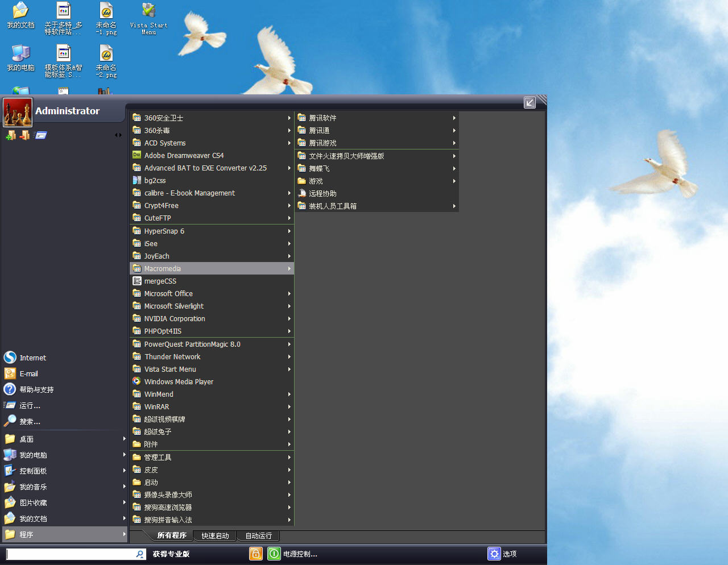The image size is (728, 565).
Task: Launch Windows Media Player
Action: (212, 381)
